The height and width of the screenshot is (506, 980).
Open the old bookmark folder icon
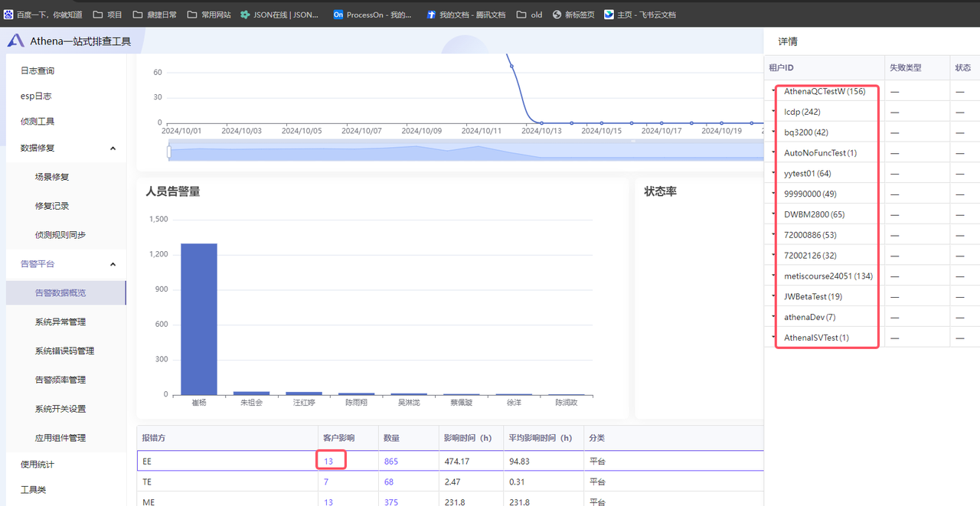coord(521,15)
